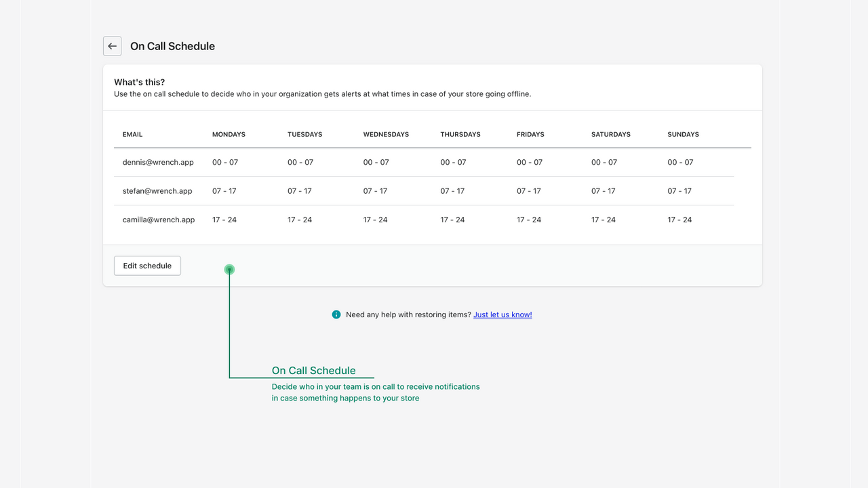Click the green onboarding tooltip marker
Image resolution: width=868 pixels, height=488 pixels.
(x=229, y=270)
